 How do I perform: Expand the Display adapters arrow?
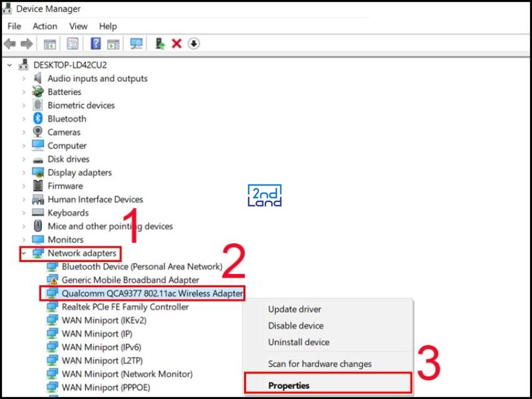click(x=23, y=173)
